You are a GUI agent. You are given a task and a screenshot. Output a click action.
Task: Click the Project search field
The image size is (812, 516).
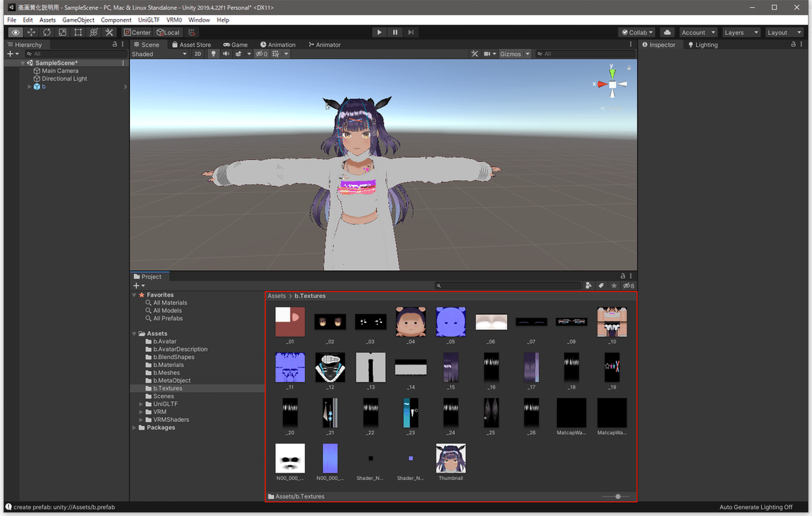click(507, 286)
